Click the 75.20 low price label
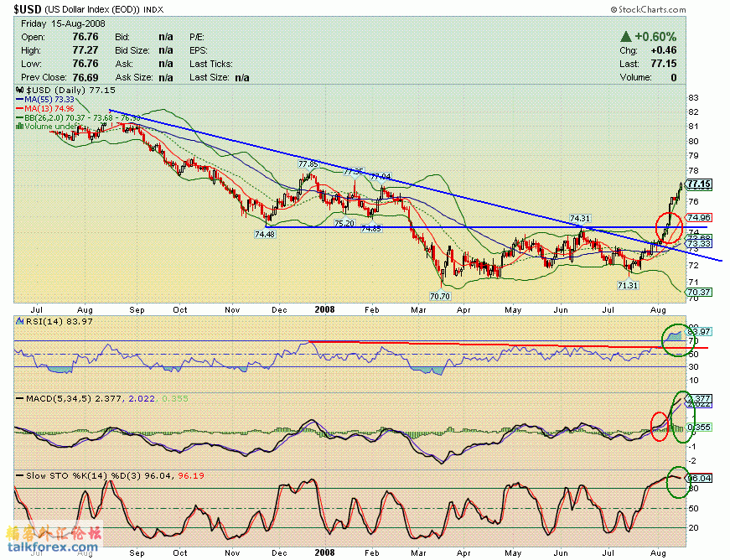This screenshot has width=730, height=560. [344, 224]
